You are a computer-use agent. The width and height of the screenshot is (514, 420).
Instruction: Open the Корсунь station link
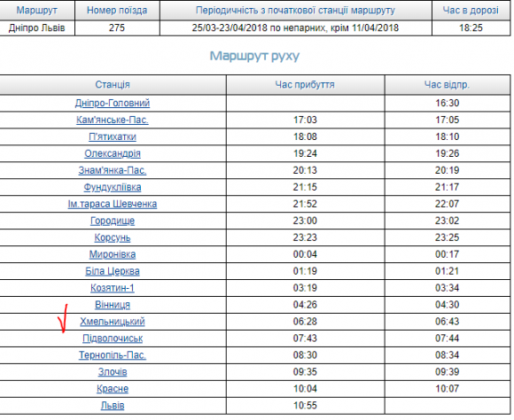click(x=113, y=237)
